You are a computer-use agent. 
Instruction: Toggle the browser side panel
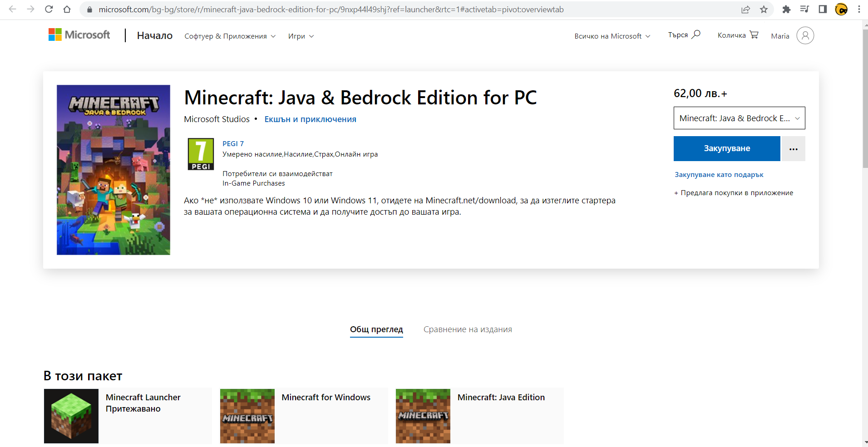pyautogui.click(x=823, y=10)
